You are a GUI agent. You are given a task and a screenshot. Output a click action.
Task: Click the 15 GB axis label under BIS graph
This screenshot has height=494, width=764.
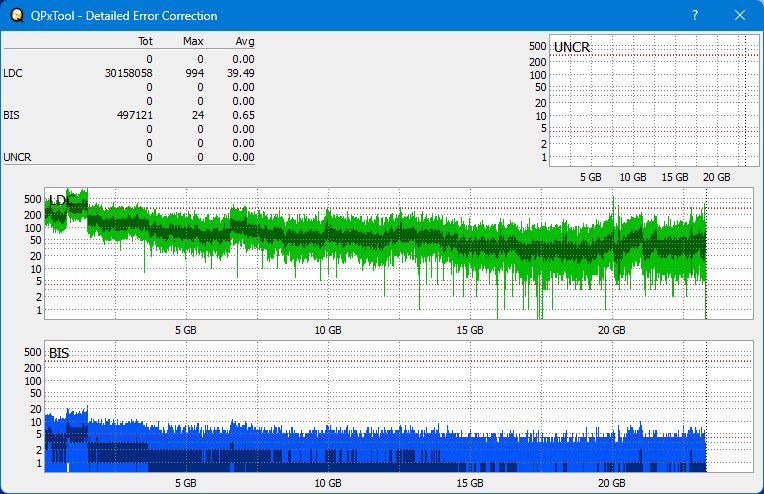click(x=470, y=483)
